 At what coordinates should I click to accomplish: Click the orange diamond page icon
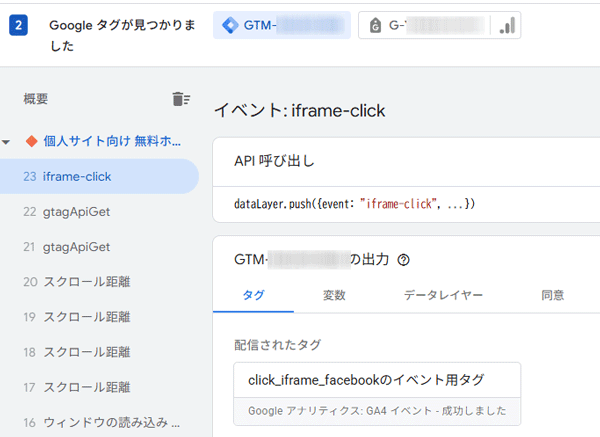(x=30, y=142)
